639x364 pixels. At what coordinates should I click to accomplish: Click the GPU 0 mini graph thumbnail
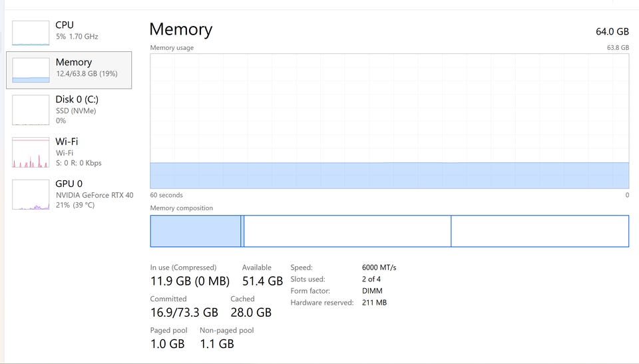31,194
